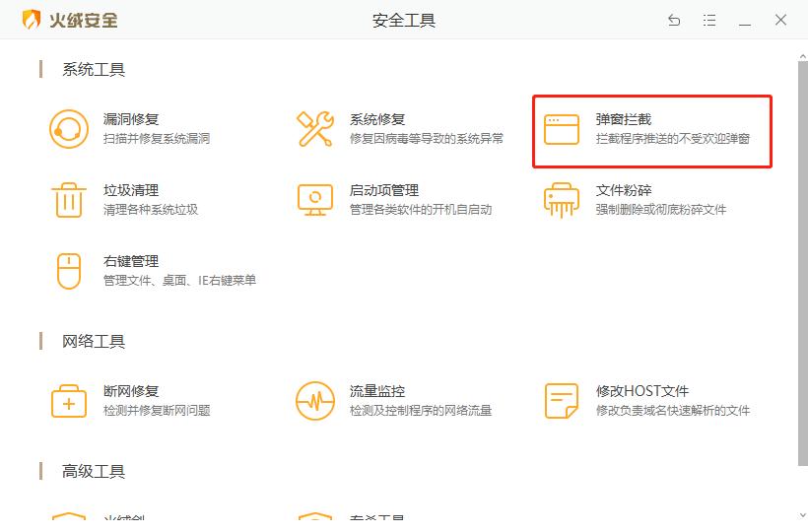Click description 检测并修复断网问题
Viewport: 808px width, 532px height.
[157, 411]
